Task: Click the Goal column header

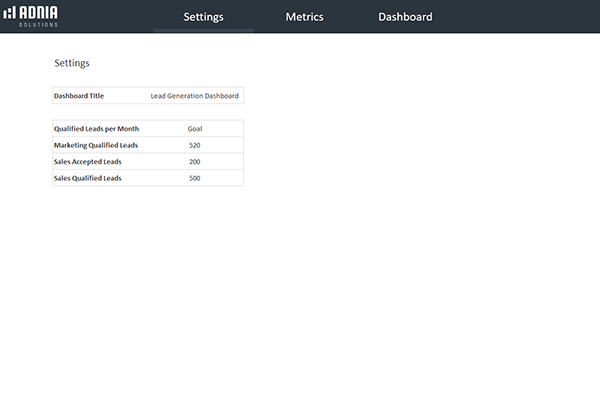Action: point(194,129)
